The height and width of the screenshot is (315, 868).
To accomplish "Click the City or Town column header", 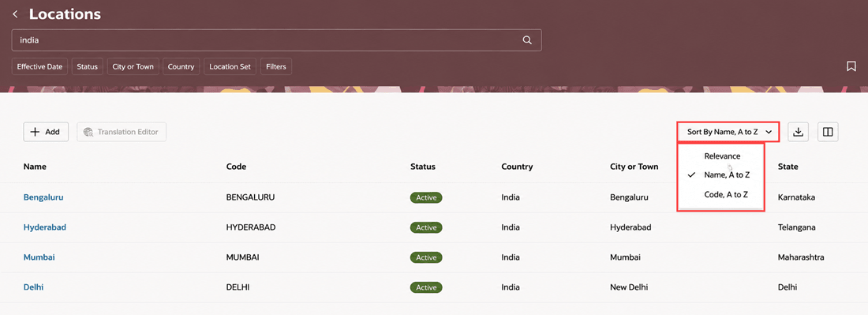I will [x=634, y=167].
